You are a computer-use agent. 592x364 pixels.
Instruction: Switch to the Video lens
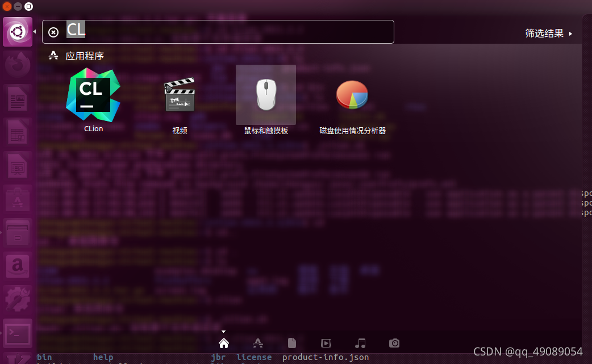(326, 343)
